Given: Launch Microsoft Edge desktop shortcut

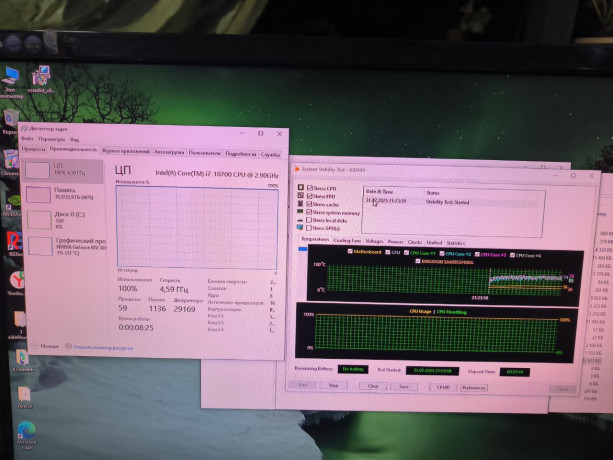Looking at the screenshot, I should coord(26,430).
